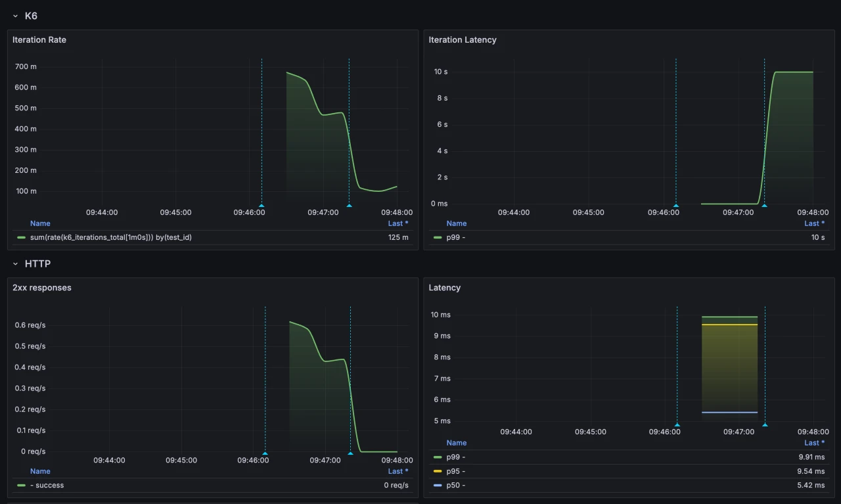841x504 pixels.
Task: Click the chevron icon beside the K6 row
Action: 16,15
